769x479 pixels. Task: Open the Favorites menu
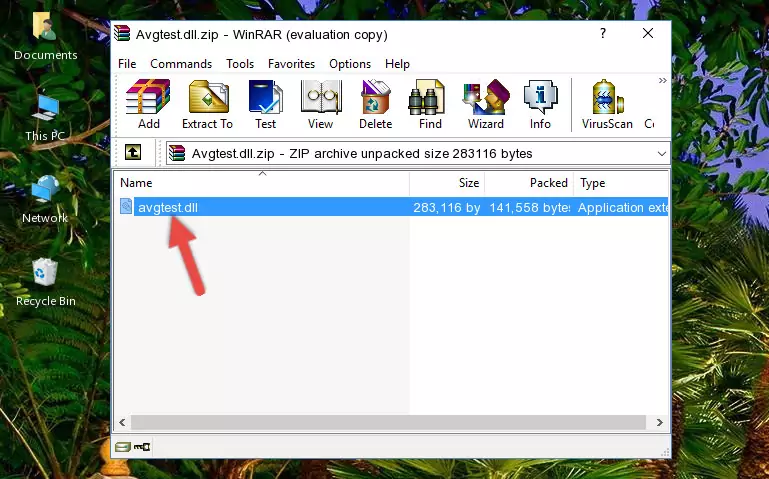coord(291,64)
